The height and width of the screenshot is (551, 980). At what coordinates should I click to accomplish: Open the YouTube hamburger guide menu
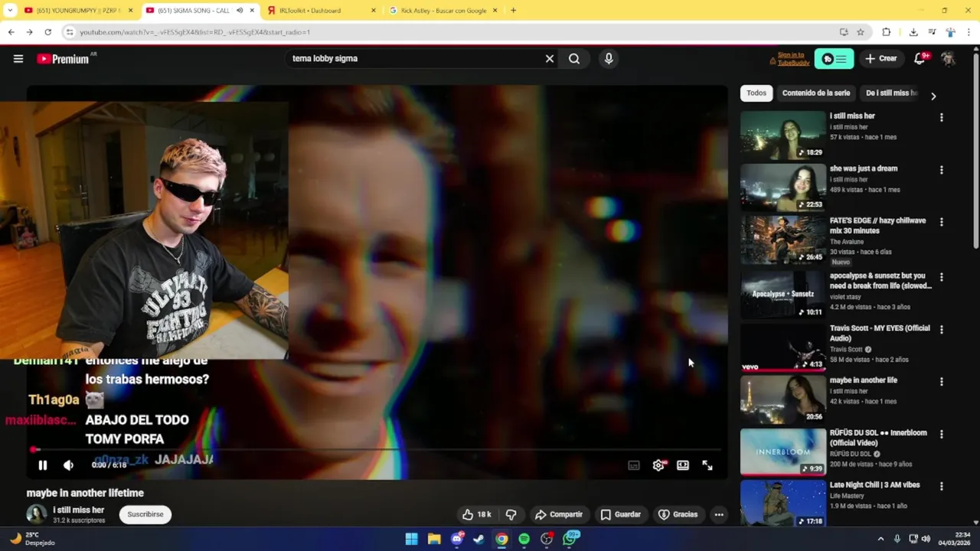tap(18, 59)
